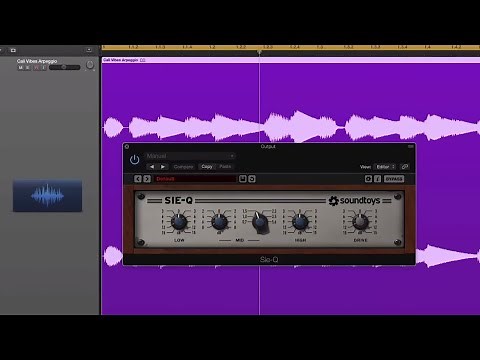Click the Copy button
Screen dimensions: 480x360
(x=207, y=167)
